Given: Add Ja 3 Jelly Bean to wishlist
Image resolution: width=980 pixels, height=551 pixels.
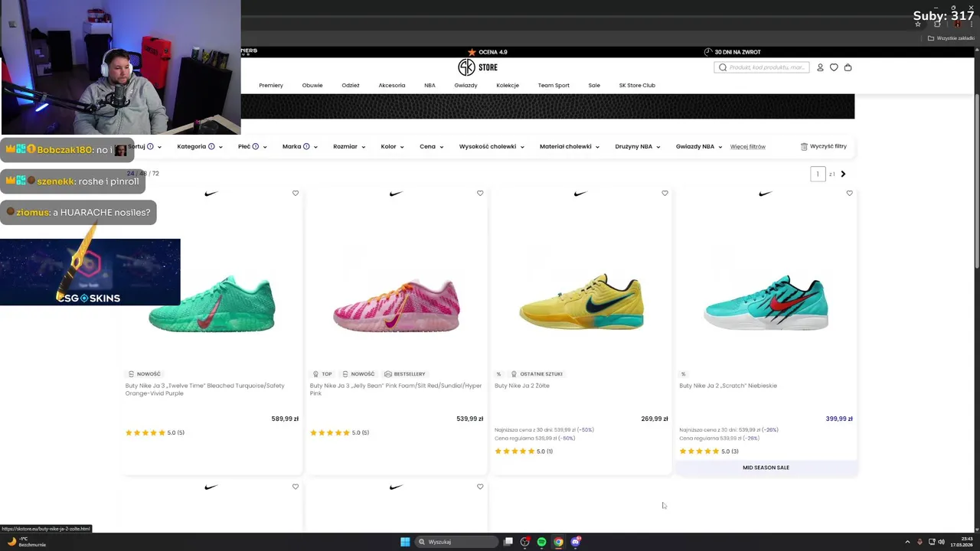Looking at the screenshot, I should coord(480,193).
